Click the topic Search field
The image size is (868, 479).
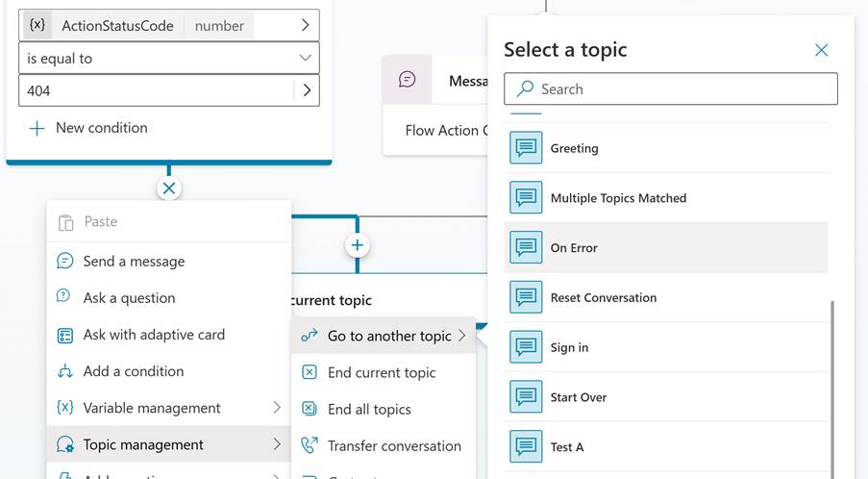[x=670, y=89]
